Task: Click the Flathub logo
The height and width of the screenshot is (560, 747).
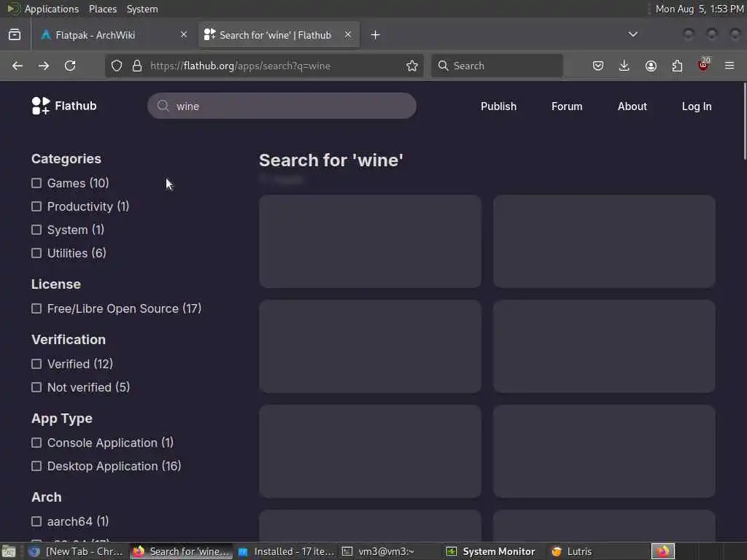Action: coord(64,106)
